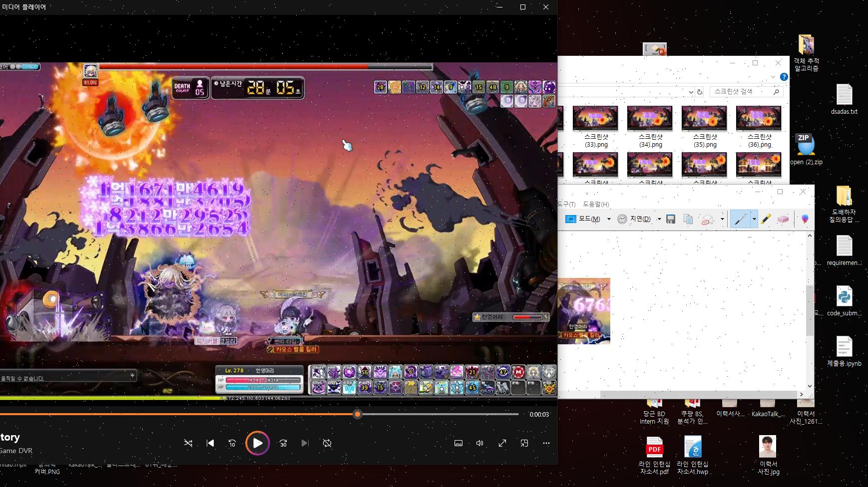
Task: Switch Media Player to full screen
Action: pyautogui.click(x=502, y=443)
